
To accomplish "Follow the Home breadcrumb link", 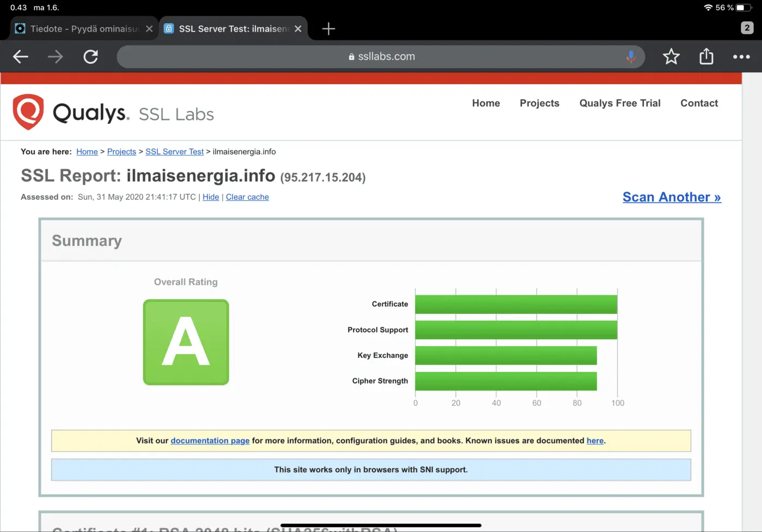I will (x=87, y=152).
